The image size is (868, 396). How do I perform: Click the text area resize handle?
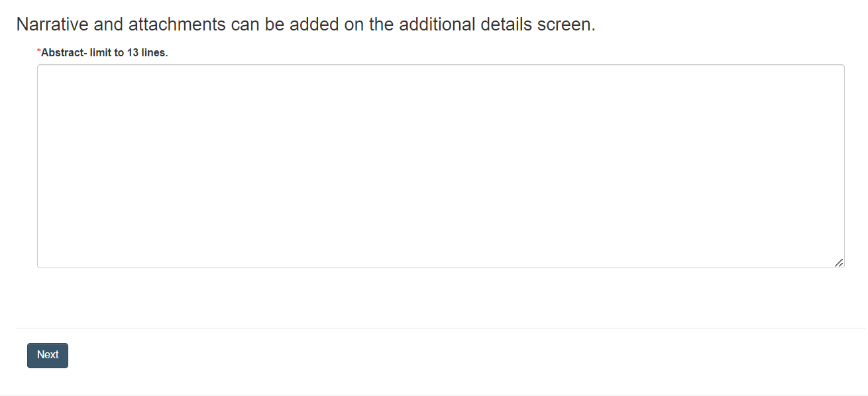839,263
